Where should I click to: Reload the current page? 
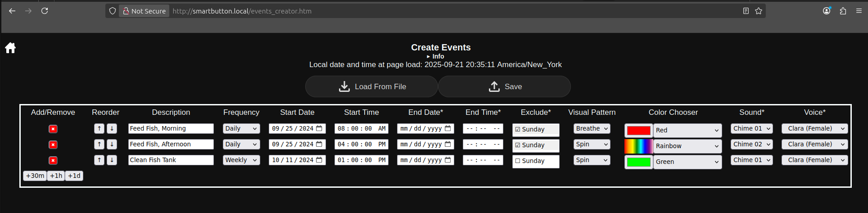[45, 11]
